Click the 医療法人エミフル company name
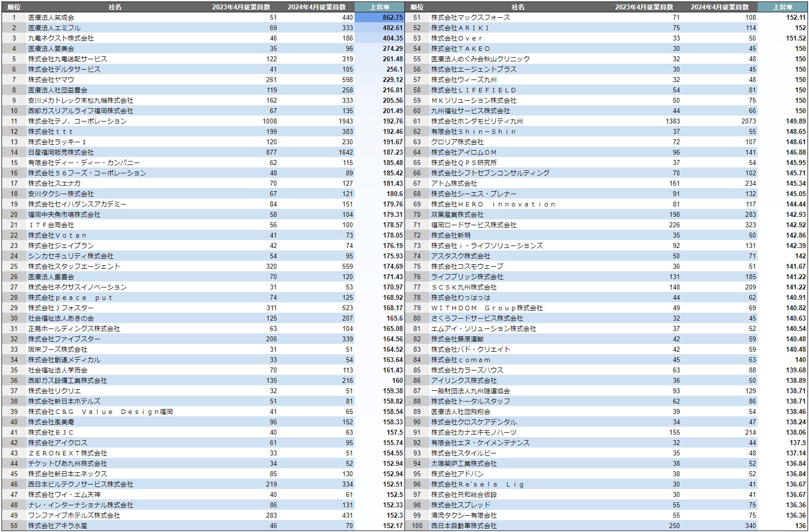 [x=54, y=28]
